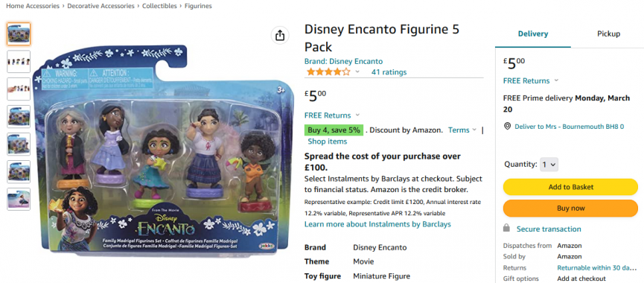Select the first product thumbnail
The width and height of the screenshot is (644, 283).
pyautogui.click(x=19, y=34)
